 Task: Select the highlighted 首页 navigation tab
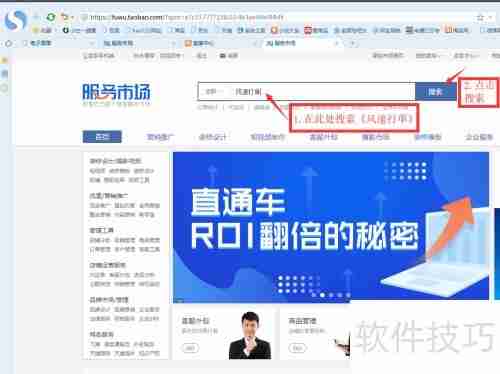(x=102, y=137)
